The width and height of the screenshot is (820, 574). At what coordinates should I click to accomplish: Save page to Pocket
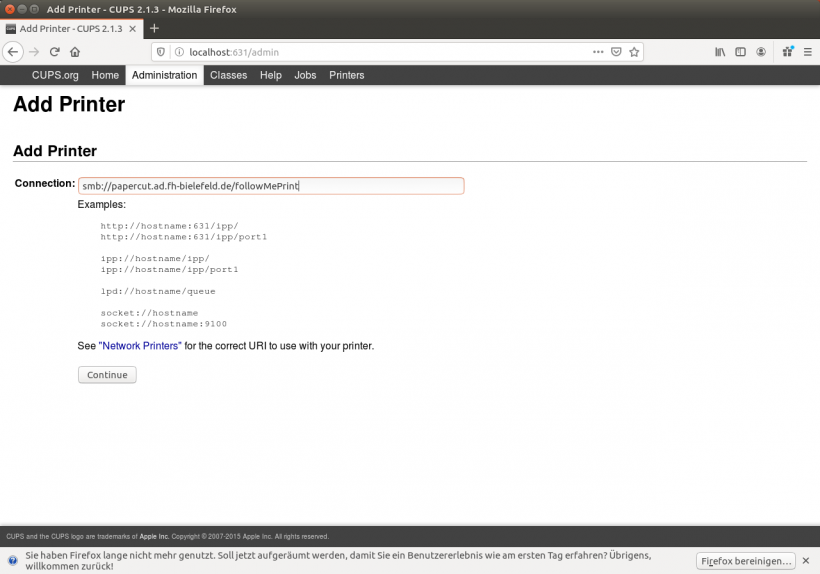tap(616, 52)
